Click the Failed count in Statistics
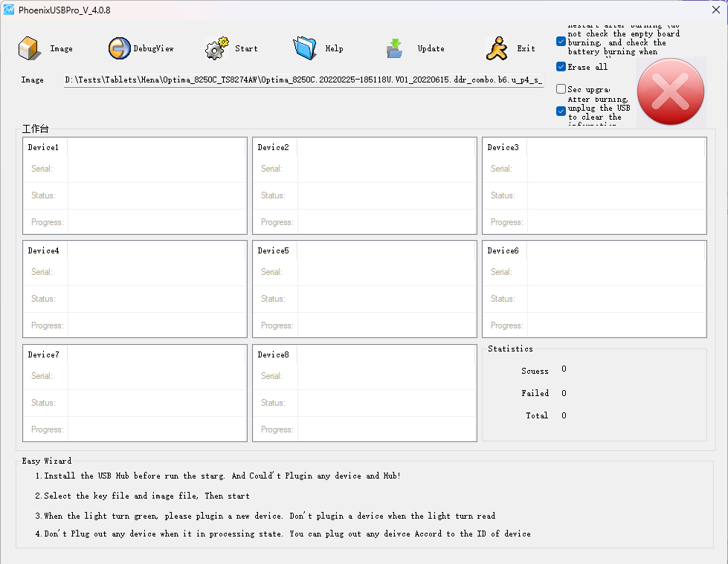The height and width of the screenshot is (564, 728). [x=564, y=393]
